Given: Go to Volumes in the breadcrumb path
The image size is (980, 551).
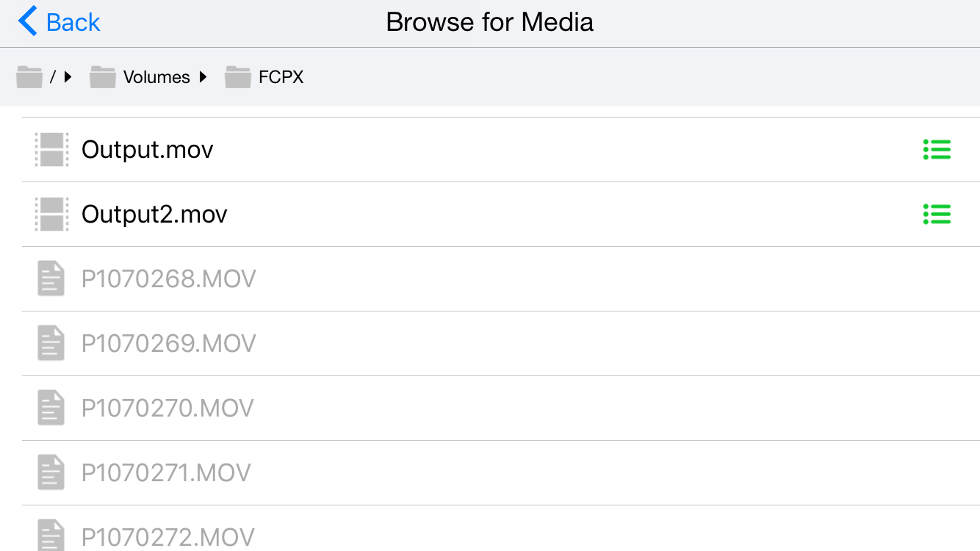Looking at the screenshot, I should click(x=156, y=77).
